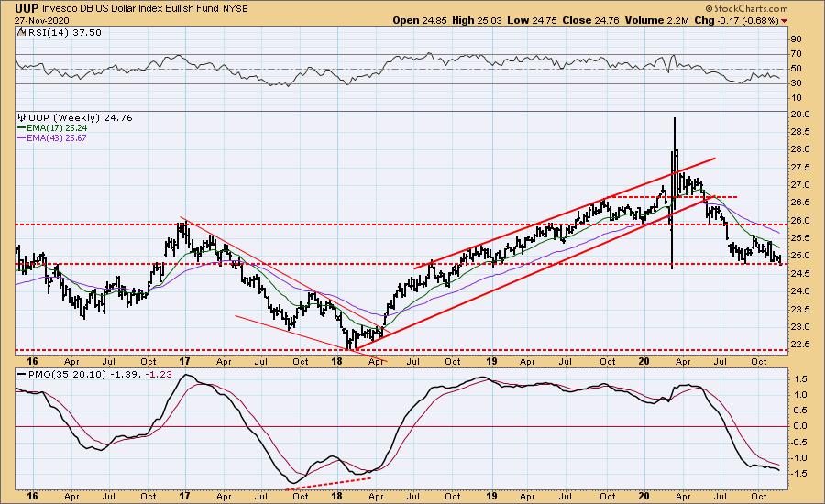Click the UUP (Weekly) 24.76 legend
This screenshot has height=504, width=825.
(x=75, y=118)
